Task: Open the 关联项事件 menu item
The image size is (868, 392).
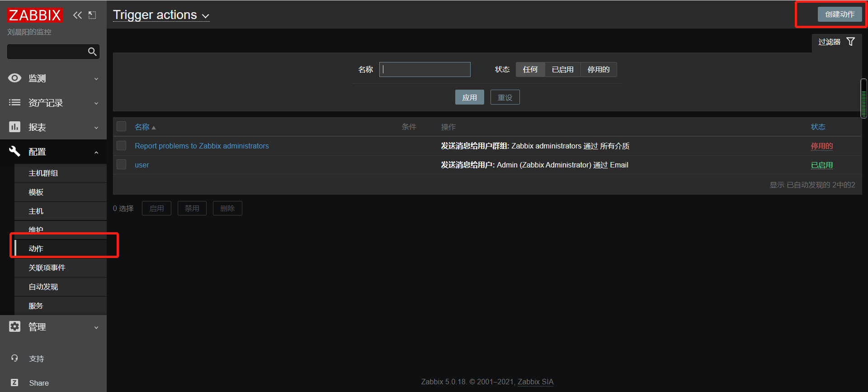Action: click(x=61, y=268)
